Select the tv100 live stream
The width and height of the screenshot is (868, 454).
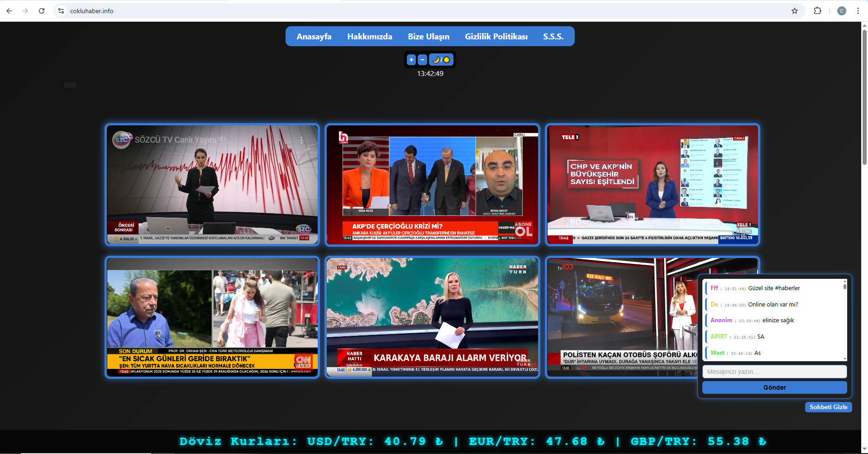622,317
